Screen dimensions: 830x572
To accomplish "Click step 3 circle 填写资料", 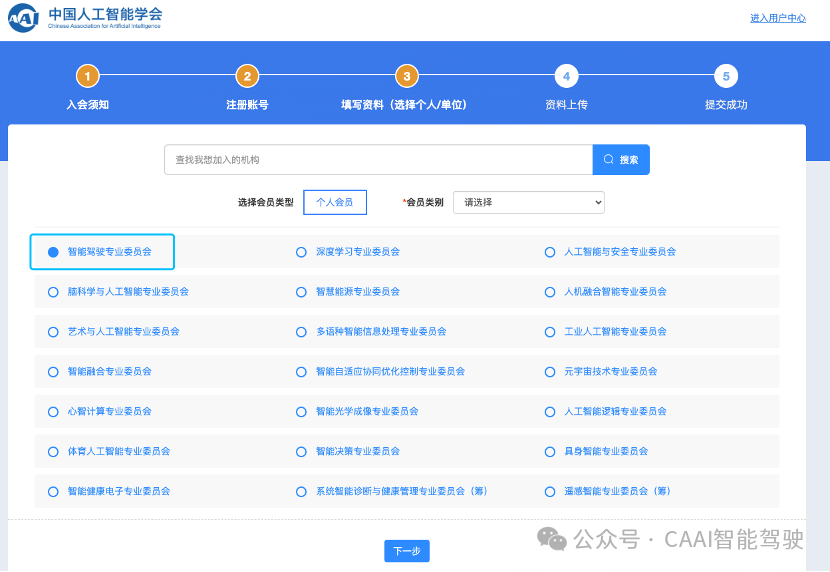I will (407, 76).
